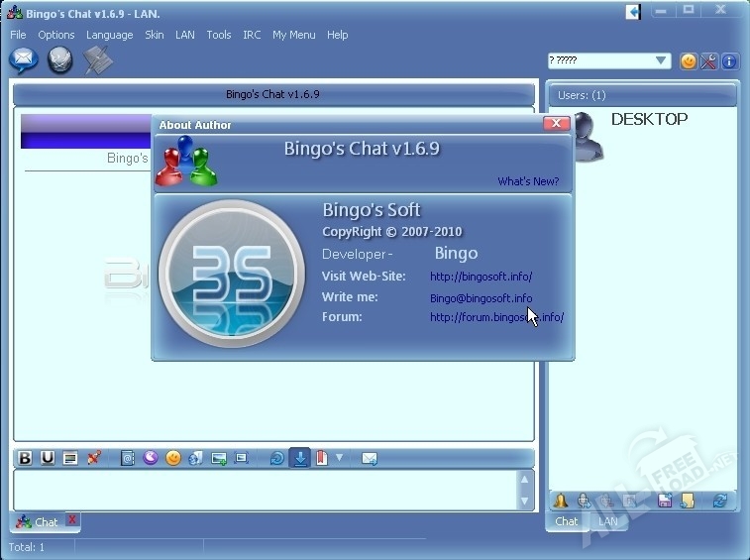Click the refresh users icon in users panel
The height and width of the screenshot is (560, 750).
(720, 501)
